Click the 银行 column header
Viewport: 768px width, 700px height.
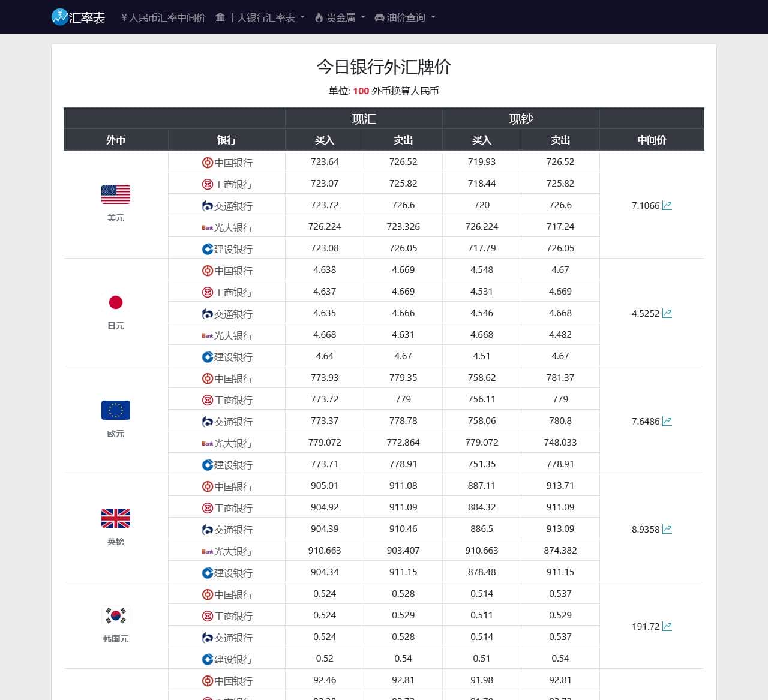click(x=227, y=140)
